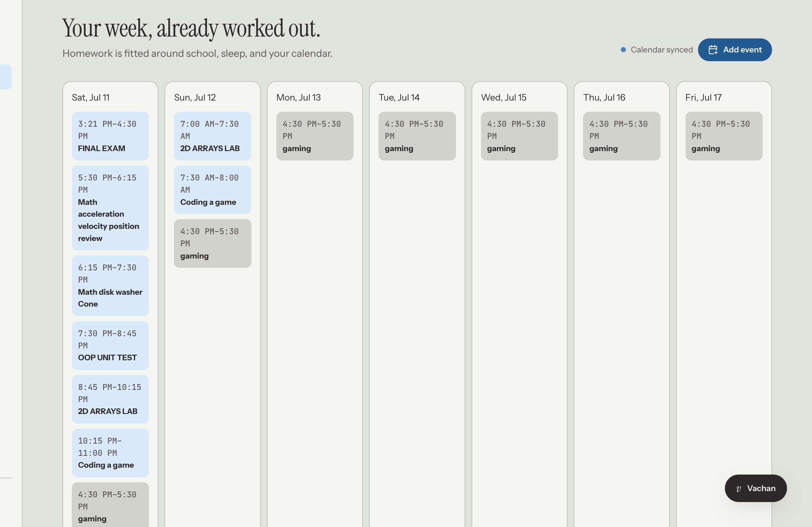Open the Vachan assistant button
The image size is (812, 527).
pyautogui.click(x=755, y=488)
